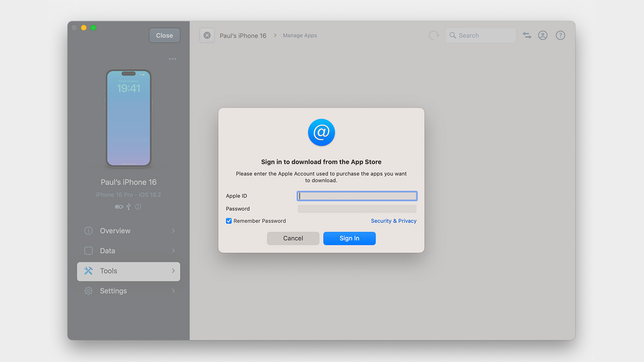Expand the Tools chevron in sidebar

point(173,271)
